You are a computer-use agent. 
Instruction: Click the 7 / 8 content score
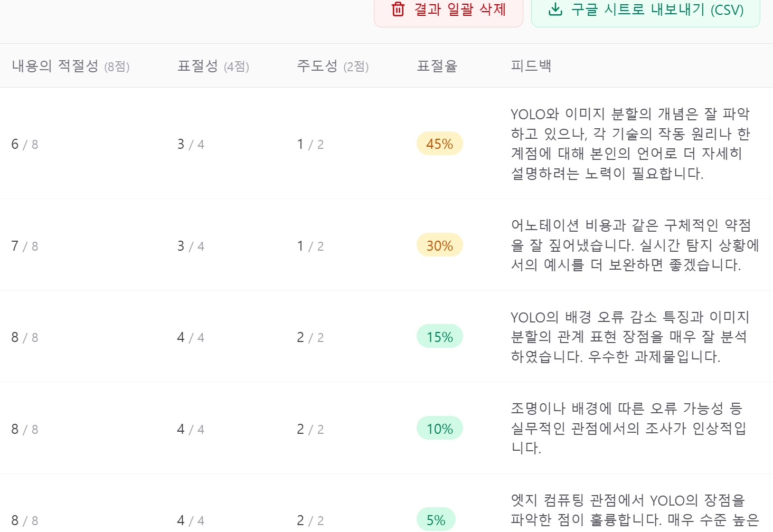coord(25,246)
